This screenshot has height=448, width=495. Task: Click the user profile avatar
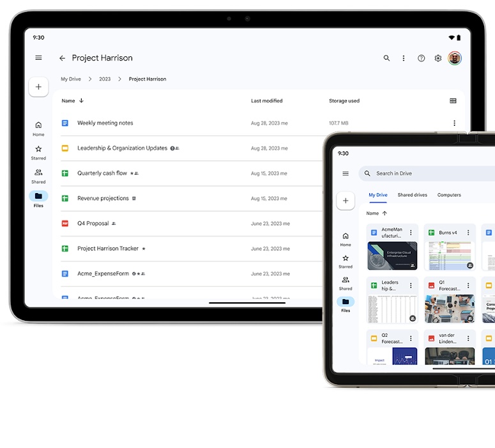455,58
